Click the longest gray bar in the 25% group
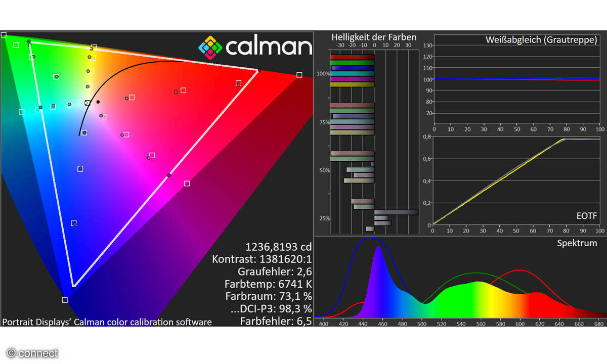The height and width of the screenshot is (364, 607). pyautogui.click(x=396, y=212)
